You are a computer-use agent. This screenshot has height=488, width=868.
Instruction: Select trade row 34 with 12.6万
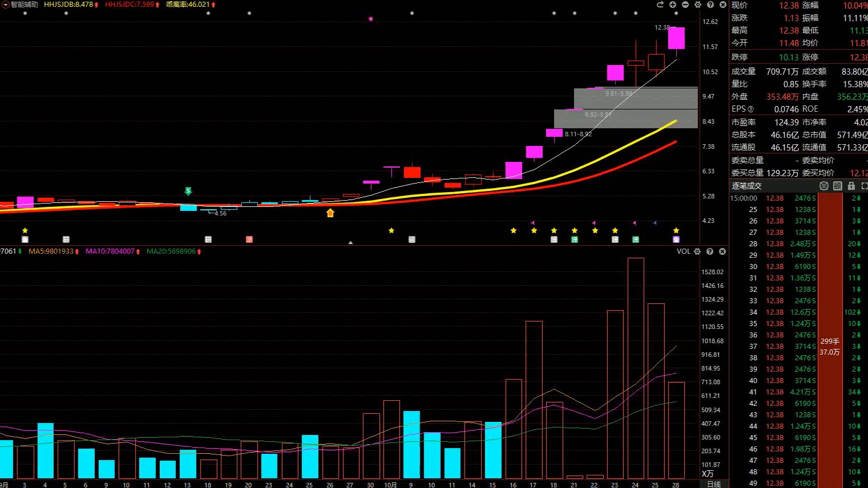pos(798,312)
